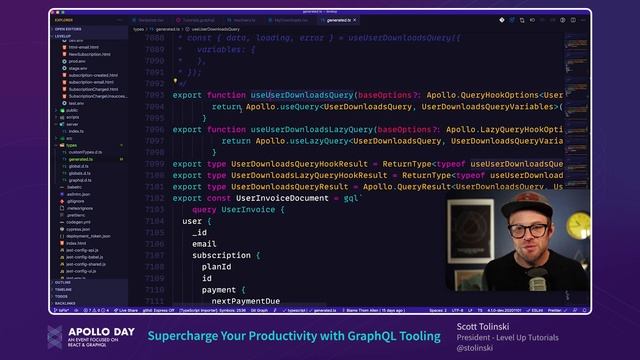The width and height of the screenshot is (640, 360).
Task: Open editor More Actions ellipsis
Action: pos(583,20)
